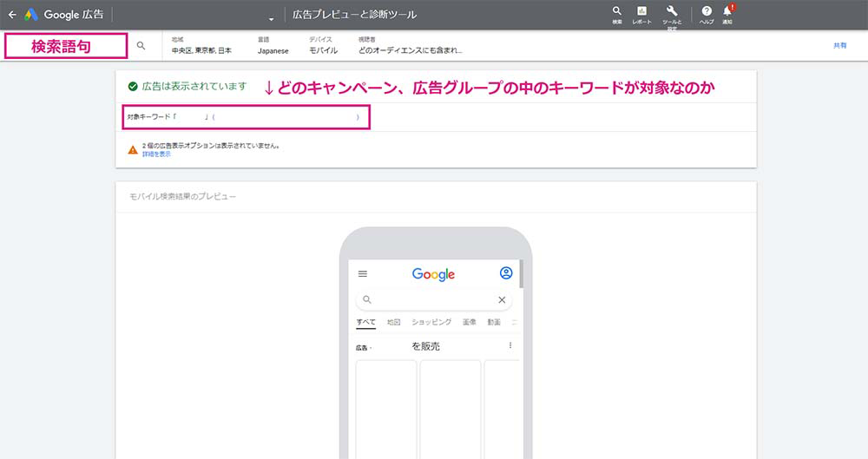Click the 広告は表示されています status text
Screen dimensions: 868x459
194,87
